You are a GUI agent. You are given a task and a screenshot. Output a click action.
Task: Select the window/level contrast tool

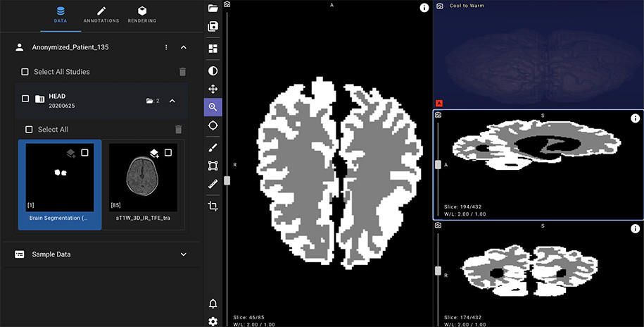[x=213, y=70]
